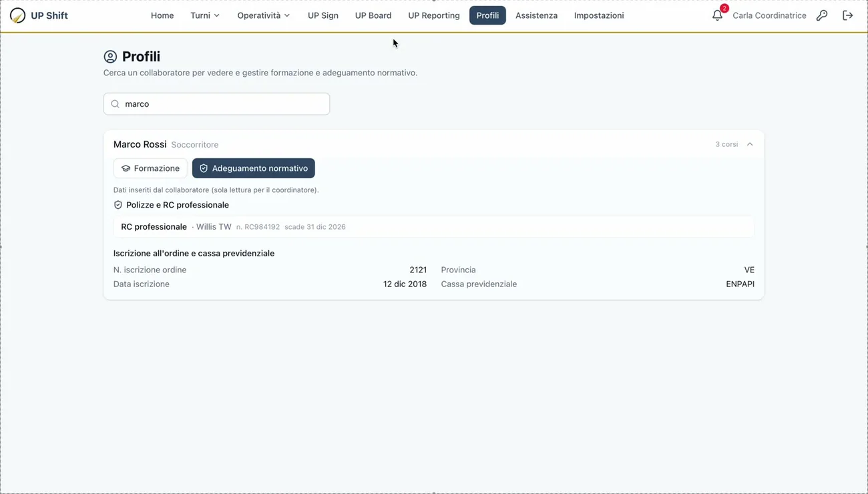The image size is (868, 494).
Task: Click the shield icon beside Polizze e RC professionale
Action: click(x=118, y=205)
